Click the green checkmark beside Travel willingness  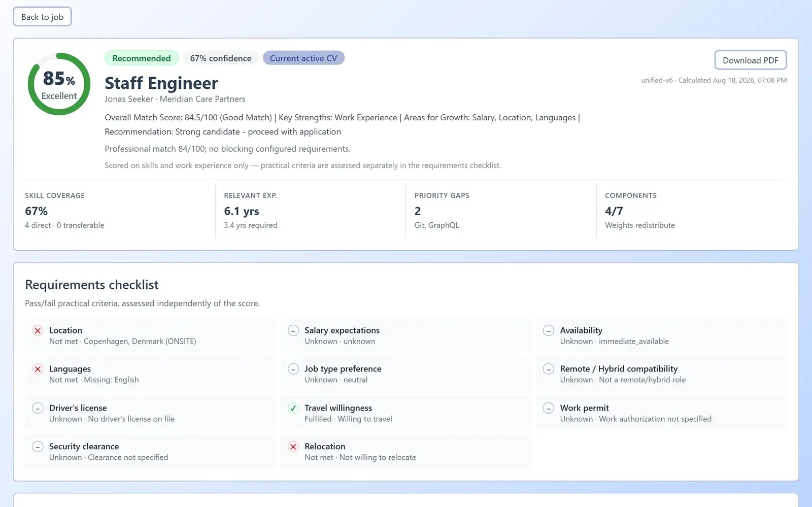click(293, 408)
